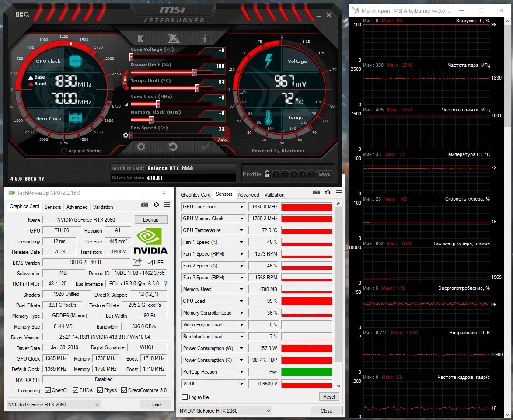Select profile slot 3 in Afterburner

click(x=294, y=174)
